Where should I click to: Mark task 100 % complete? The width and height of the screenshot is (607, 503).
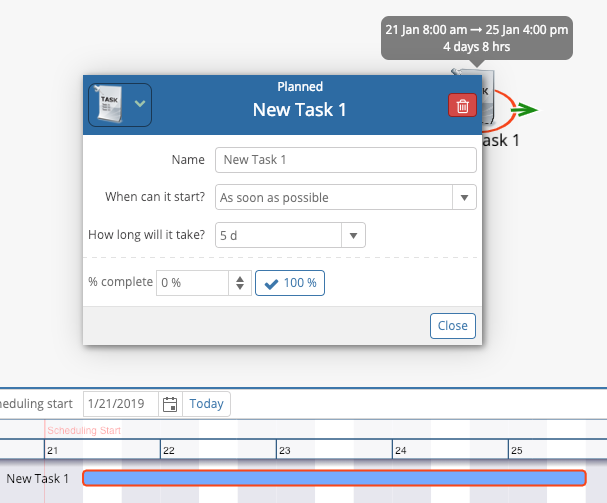click(290, 283)
